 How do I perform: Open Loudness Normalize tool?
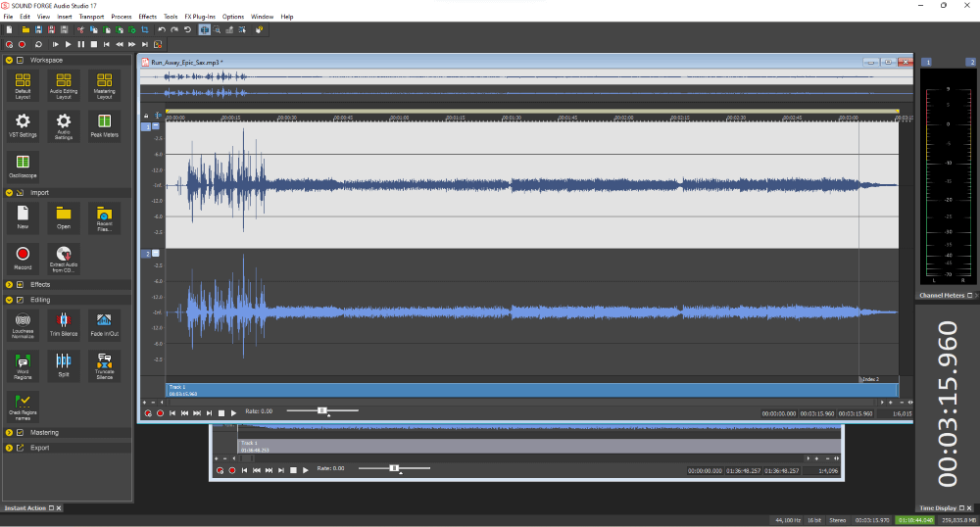point(23,324)
